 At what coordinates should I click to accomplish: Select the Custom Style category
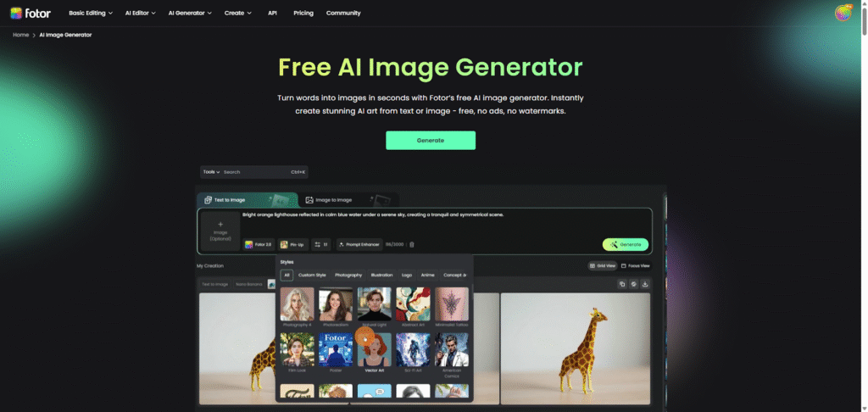coord(312,275)
